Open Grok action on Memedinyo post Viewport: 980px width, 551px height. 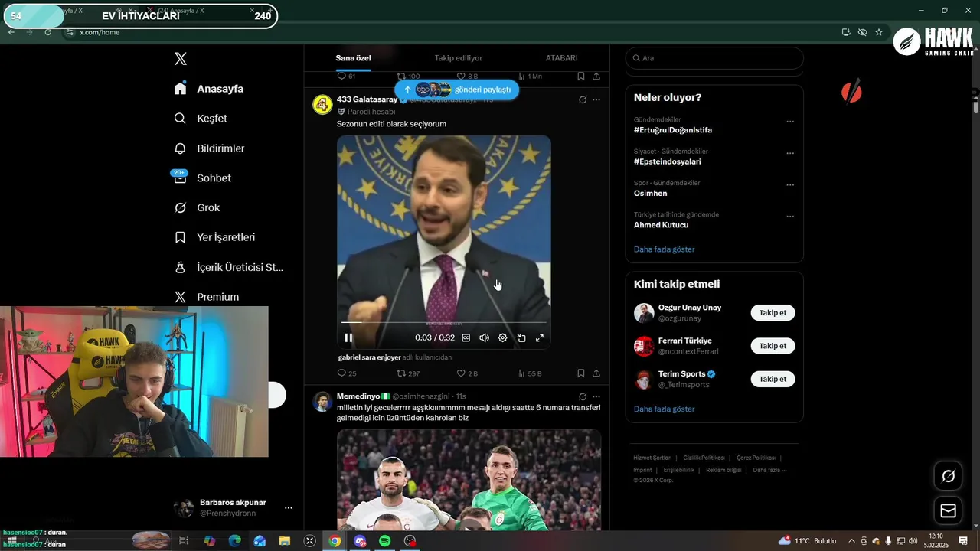583,396
